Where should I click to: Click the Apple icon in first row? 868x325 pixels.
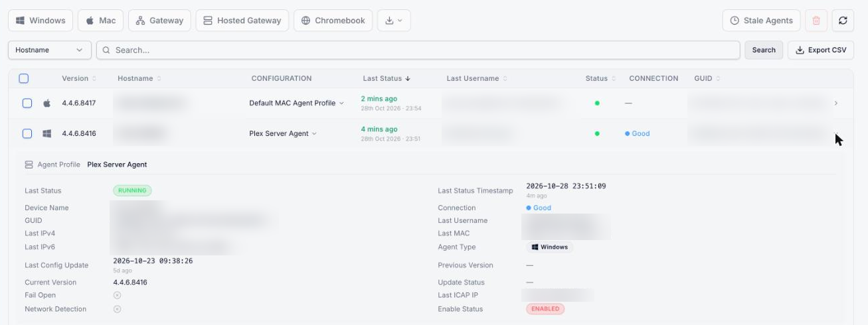tap(47, 103)
